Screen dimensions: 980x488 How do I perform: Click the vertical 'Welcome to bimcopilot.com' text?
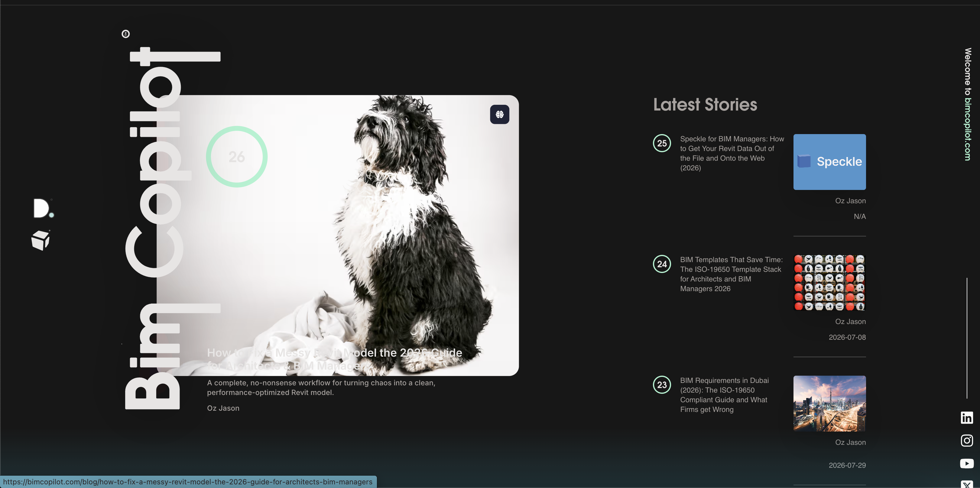pos(967,104)
